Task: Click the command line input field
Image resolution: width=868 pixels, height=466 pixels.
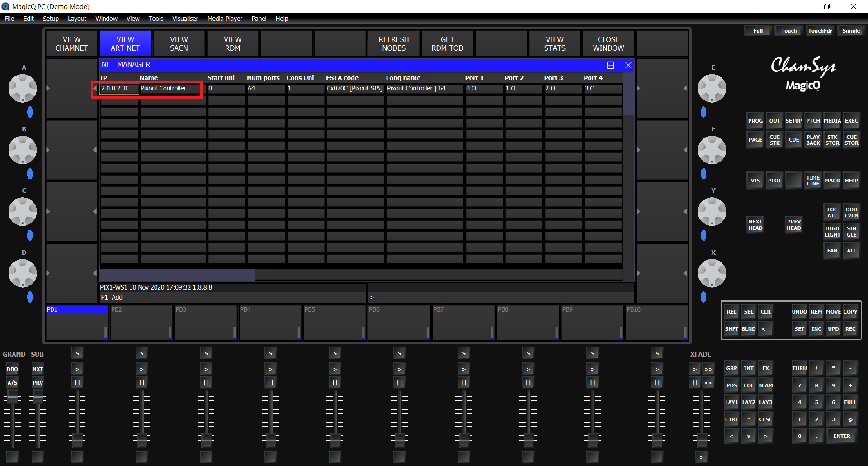Action: 501,297
